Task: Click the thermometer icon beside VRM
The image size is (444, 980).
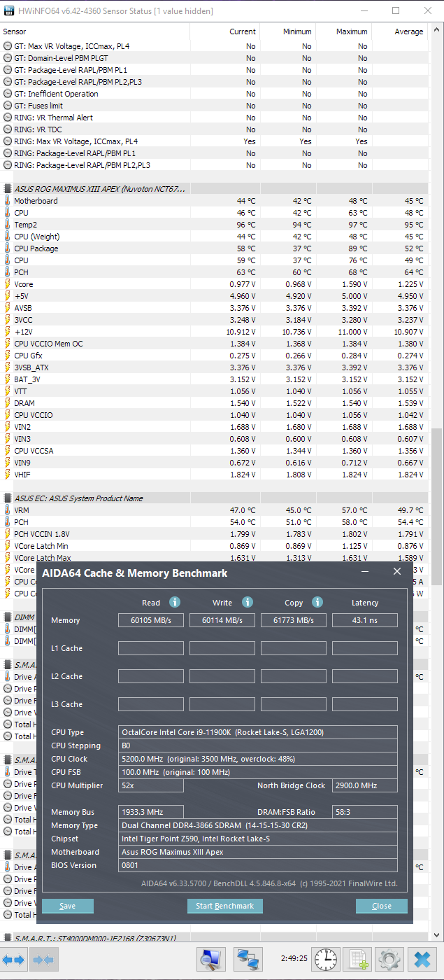Action: [x=7, y=510]
